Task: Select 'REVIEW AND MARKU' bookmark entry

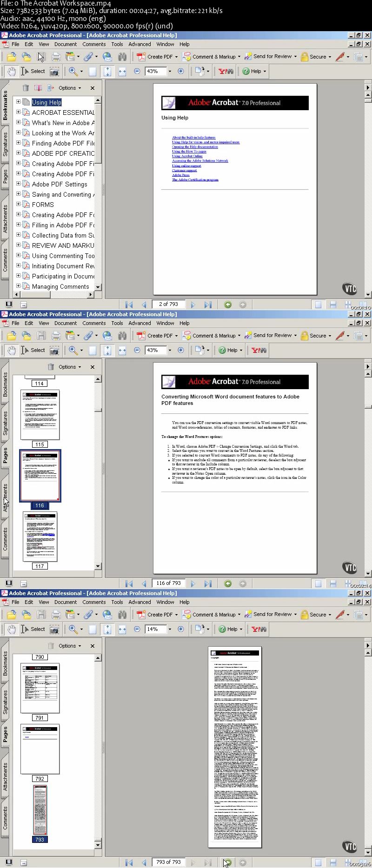Action: (x=63, y=245)
